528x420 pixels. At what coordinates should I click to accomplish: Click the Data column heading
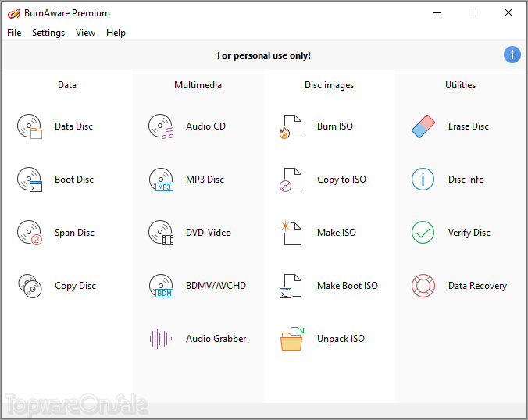click(67, 85)
